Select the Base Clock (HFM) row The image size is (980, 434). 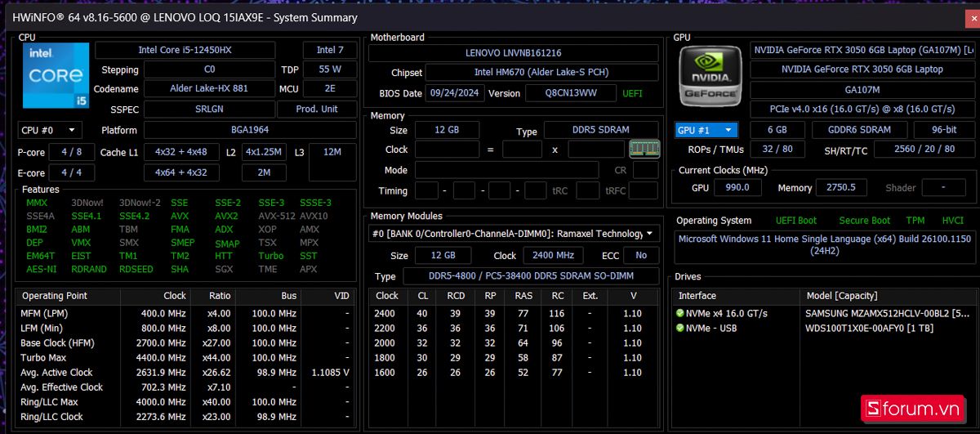186,342
